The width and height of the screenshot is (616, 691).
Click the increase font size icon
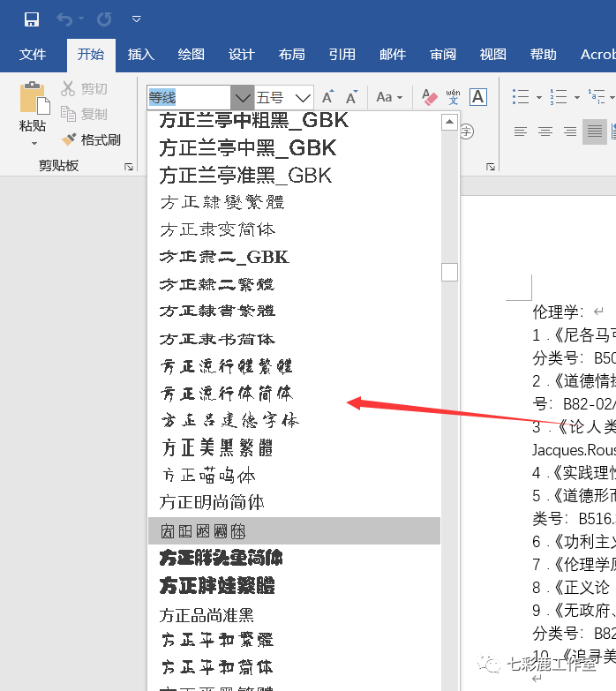tap(327, 97)
